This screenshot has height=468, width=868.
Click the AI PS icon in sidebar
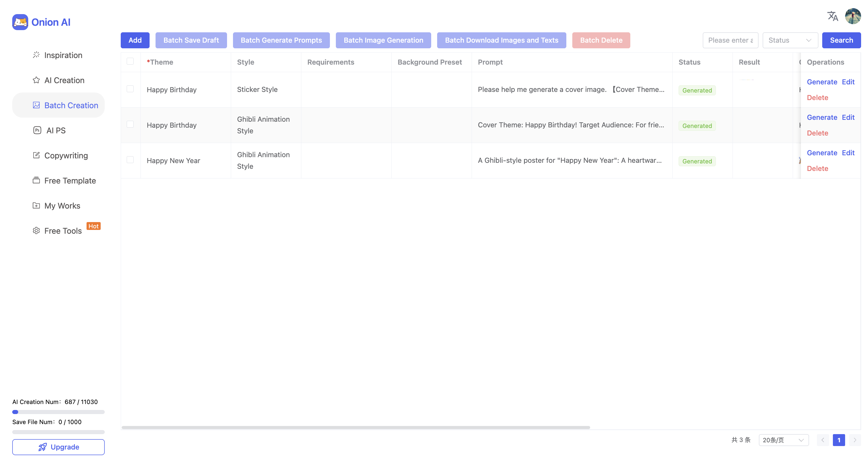tap(37, 130)
